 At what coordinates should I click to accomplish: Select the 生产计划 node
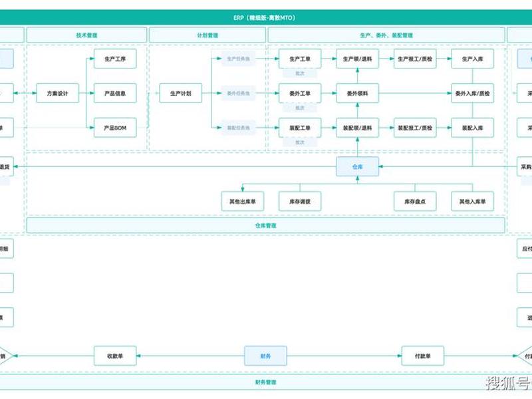coord(180,93)
